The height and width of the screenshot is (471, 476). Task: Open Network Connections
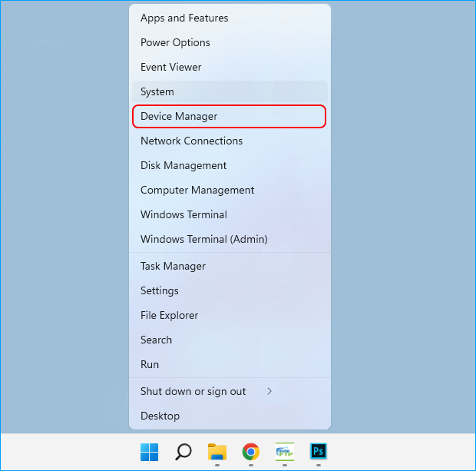191,141
